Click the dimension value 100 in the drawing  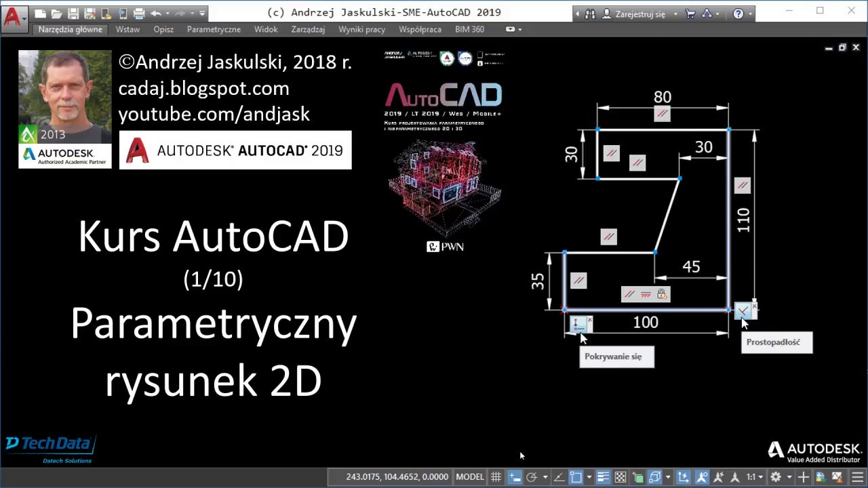coord(646,323)
